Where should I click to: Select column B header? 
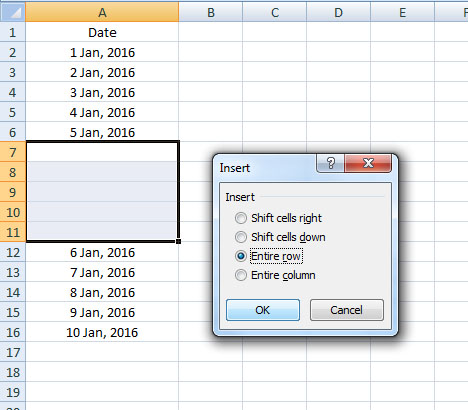click(x=211, y=12)
